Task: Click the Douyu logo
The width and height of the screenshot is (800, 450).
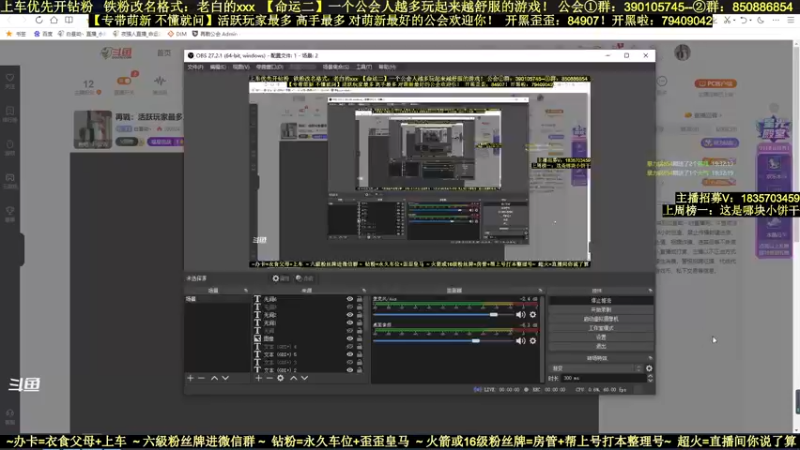Action: tap(116, 53)
